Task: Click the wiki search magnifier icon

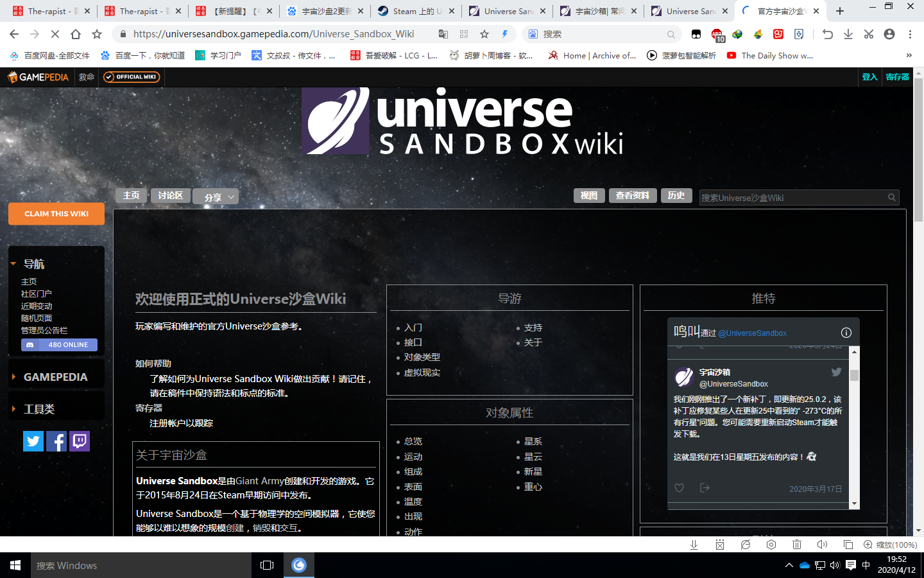Action: click(891, 198)
